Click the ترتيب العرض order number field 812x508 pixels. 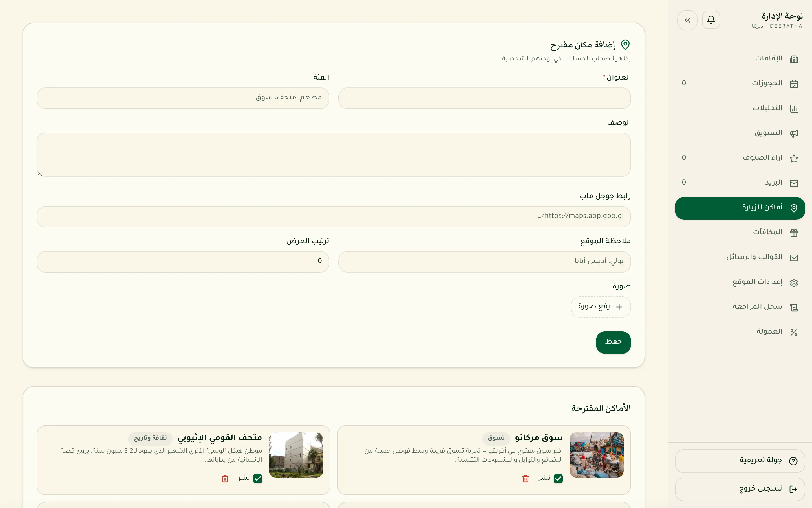[x=183, y=262]
